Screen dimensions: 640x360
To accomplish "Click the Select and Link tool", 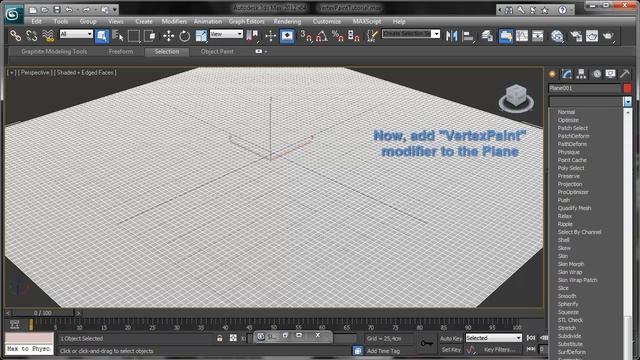I will click(x=16, y=36).
